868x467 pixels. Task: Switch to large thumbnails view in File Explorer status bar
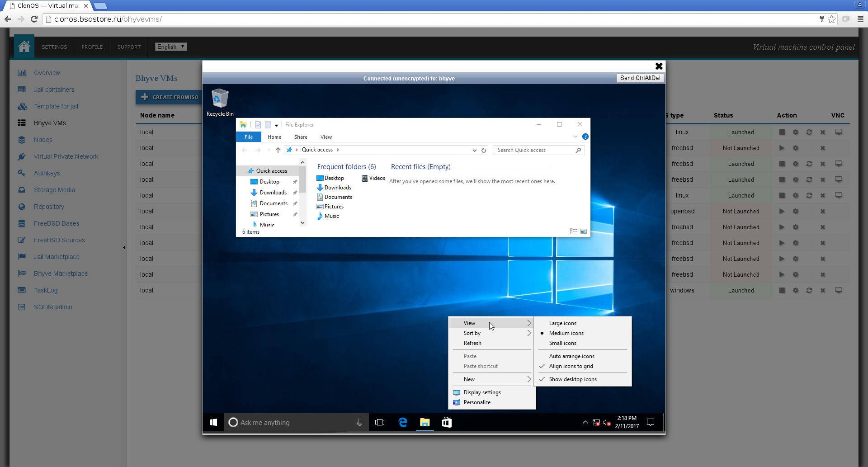click(584, 231)
